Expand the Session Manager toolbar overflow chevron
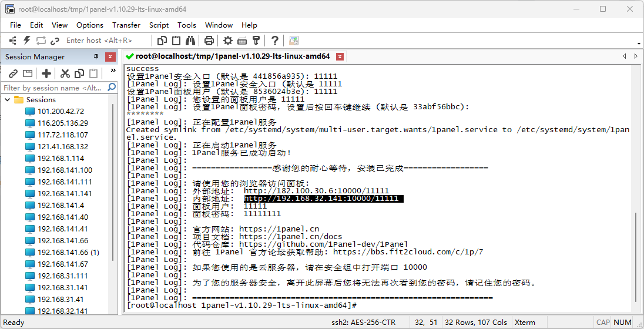The height and width of the screenshot is (329, 644). pos(113,70)
